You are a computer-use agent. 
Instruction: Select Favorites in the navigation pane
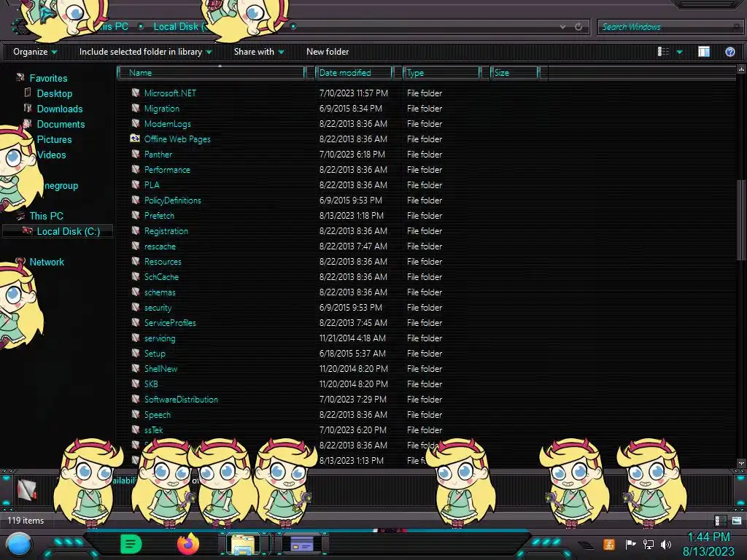[x=48, y=78]
